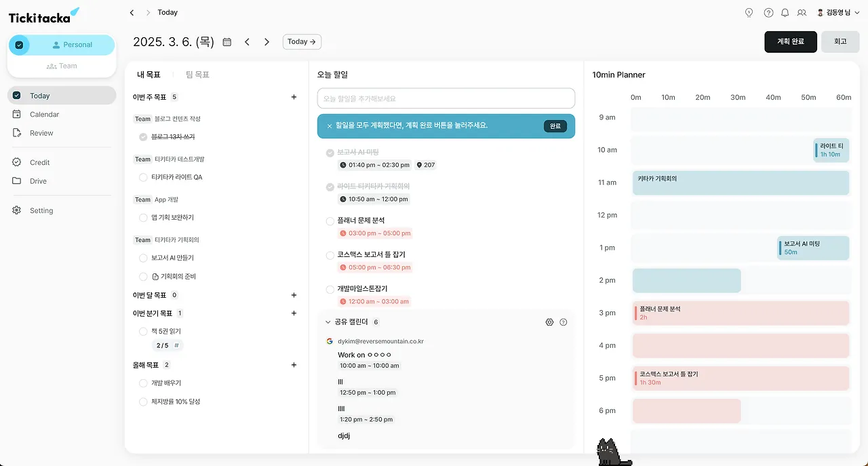Click the lightbulb tips icon in header

point(749,12)
